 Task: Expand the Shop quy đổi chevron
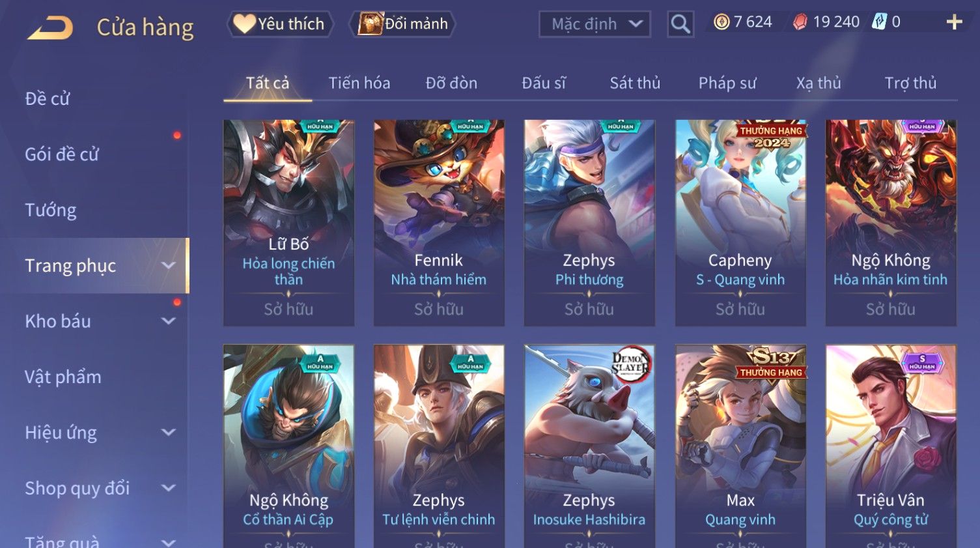tap(169, 488)
